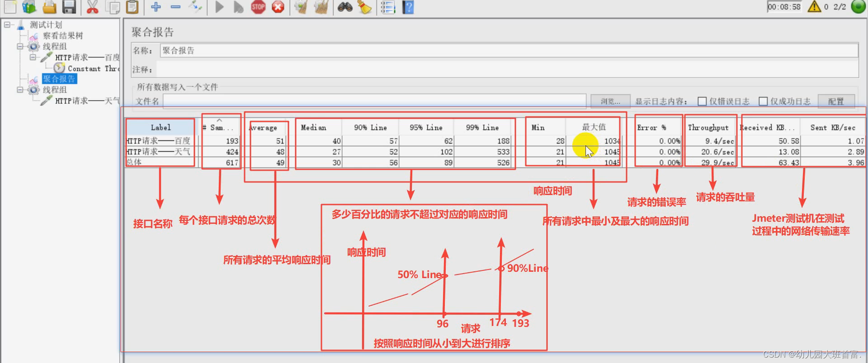Open Help with question mark icon
868x363 pixels.
click(408, 6)
